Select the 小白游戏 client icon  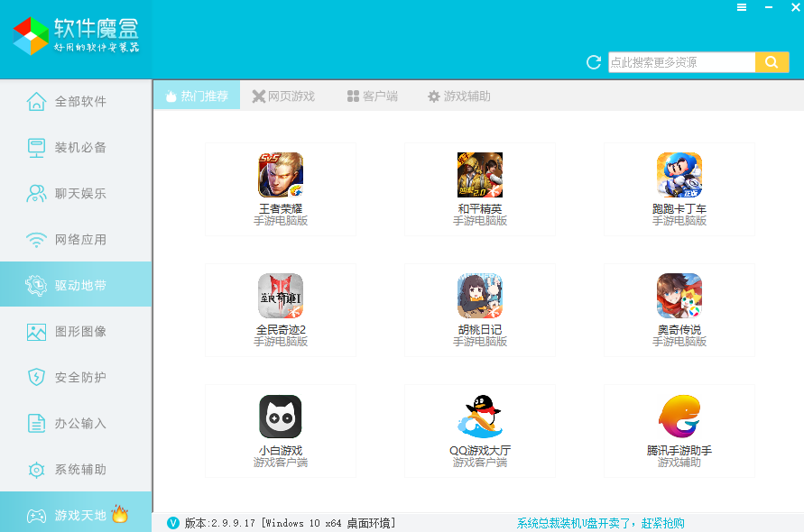[281, 417]
